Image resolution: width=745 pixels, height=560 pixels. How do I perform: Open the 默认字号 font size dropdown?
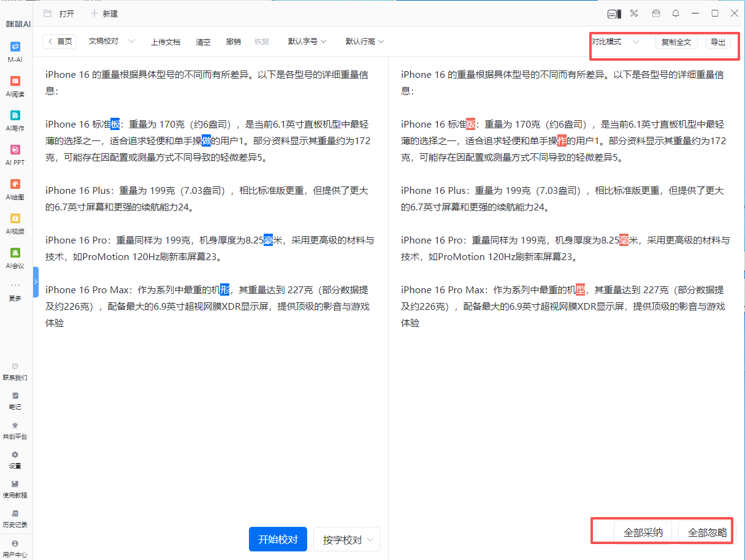(x=307, y=42)
